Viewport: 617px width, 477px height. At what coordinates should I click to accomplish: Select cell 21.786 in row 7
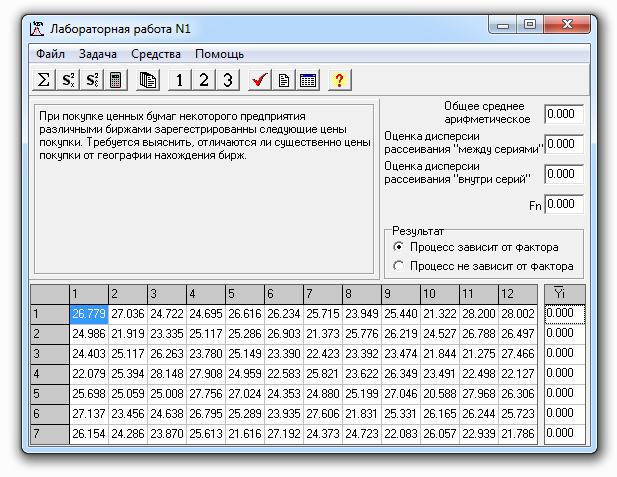(518, 434)
